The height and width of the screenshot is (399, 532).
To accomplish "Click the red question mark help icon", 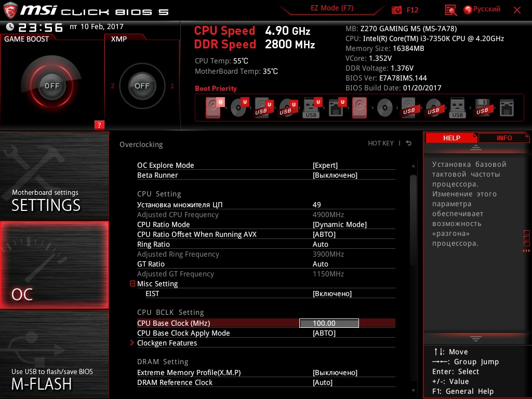I will (x=99, y=125).
